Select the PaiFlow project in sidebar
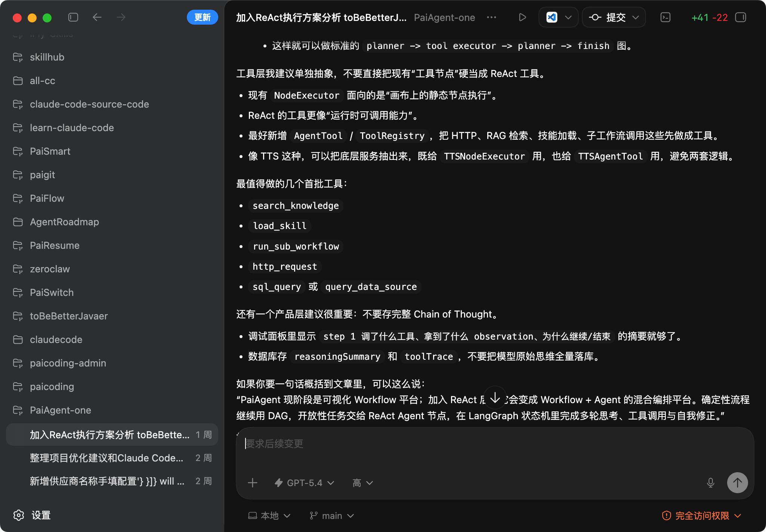Viewport: 766px width, 532px height. [47, 198]
